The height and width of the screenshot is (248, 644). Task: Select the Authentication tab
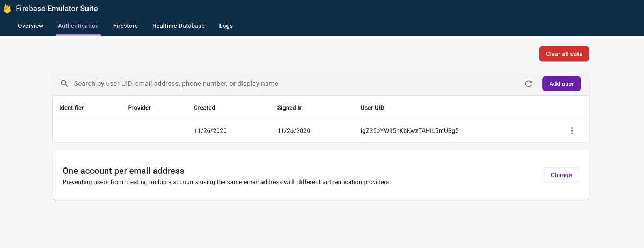(x=78, y=26)
